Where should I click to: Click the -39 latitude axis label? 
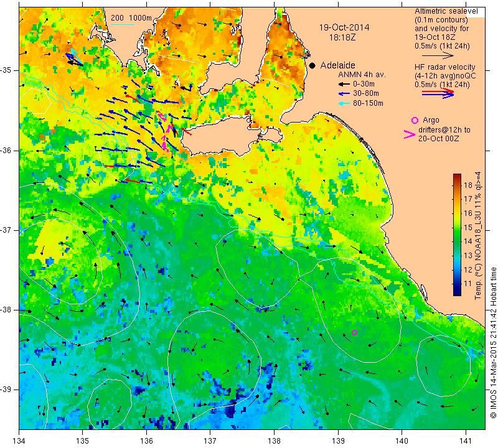click(6, 390)
